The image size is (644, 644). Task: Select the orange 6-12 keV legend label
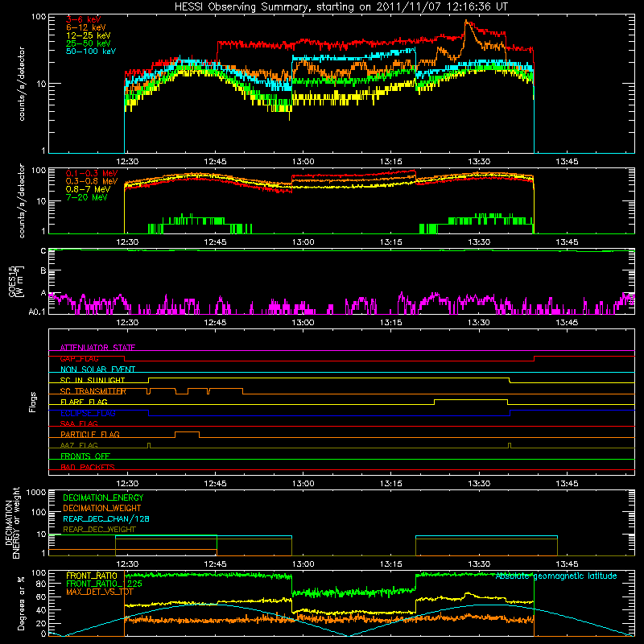pos(86,27)
